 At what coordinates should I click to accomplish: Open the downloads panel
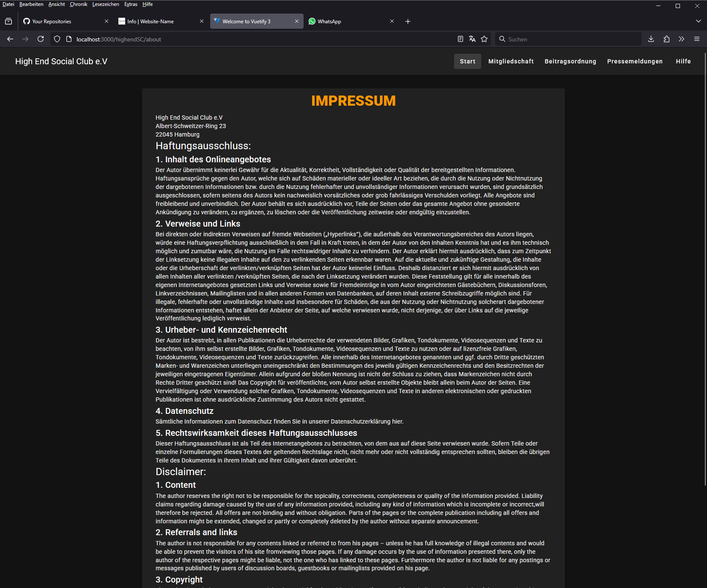tap(651, 39)
